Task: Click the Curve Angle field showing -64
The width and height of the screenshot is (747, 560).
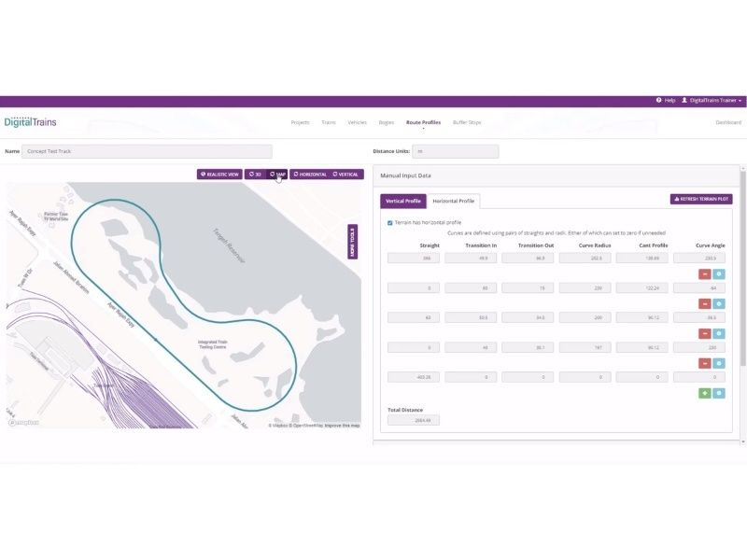Action: click(699, 288)
